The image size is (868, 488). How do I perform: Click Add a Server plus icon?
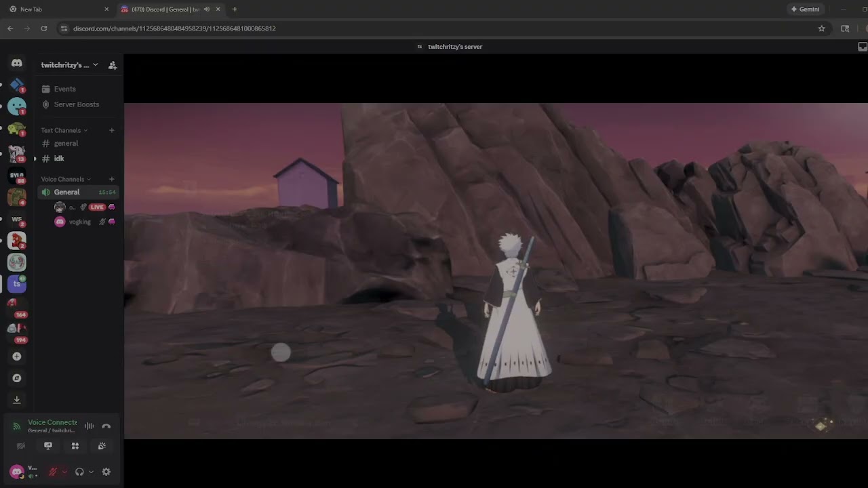click(x=17, y=357)
